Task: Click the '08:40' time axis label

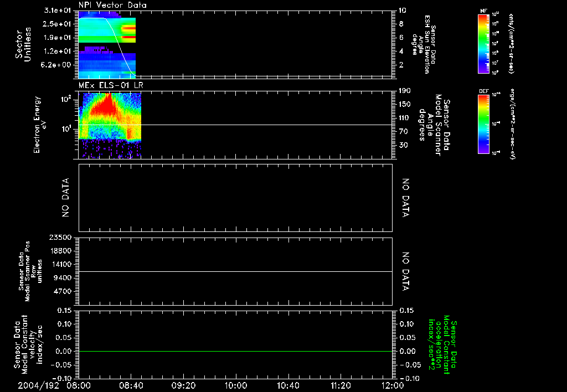Action: tap(131, 385)
